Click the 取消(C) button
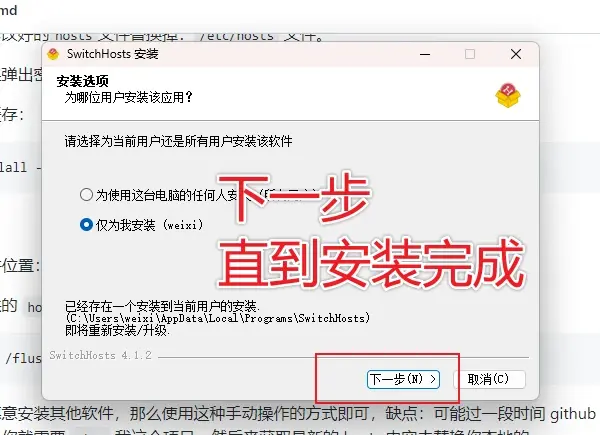Image resolution: width=600 pixels, height=435 pixels. tap(489, 380)
